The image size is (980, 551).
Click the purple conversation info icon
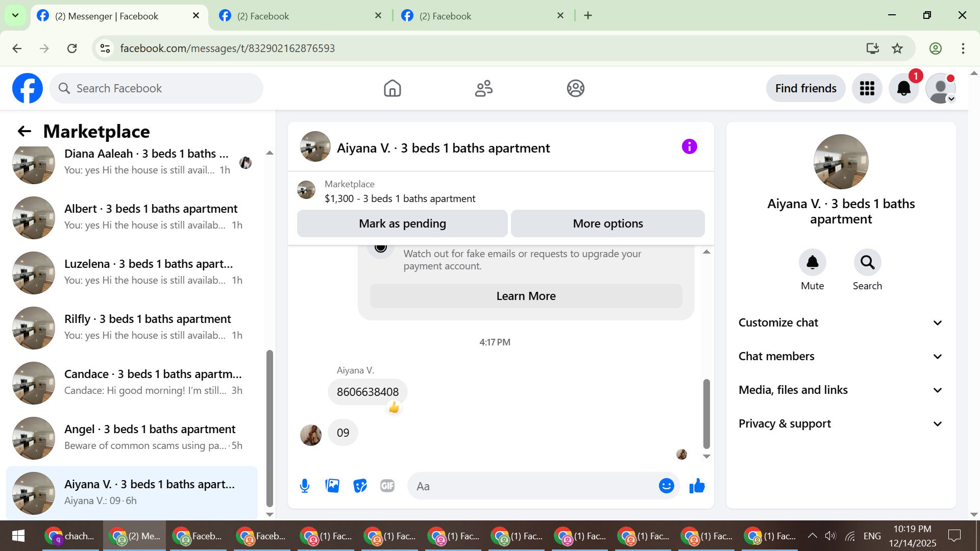pos(689,147)
